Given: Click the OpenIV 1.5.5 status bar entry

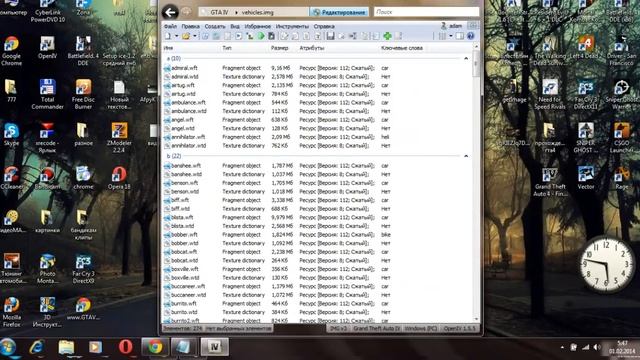Looking at the screenshot, I should 459,328.
